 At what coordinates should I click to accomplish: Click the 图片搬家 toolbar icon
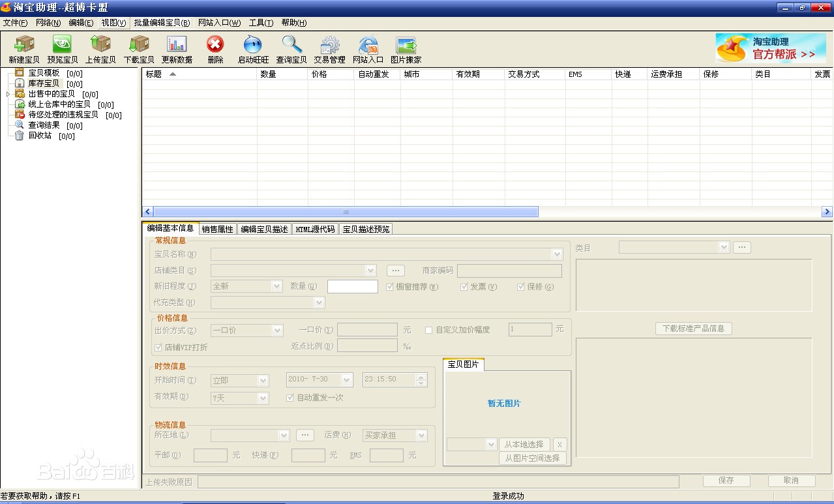pos(406,45)
